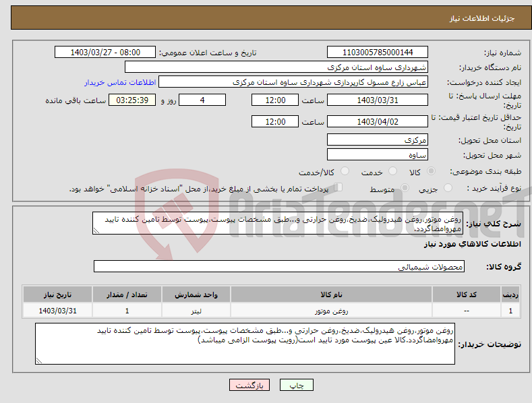
Task: Click delivery city field ساوه
Action: (378, 154)
